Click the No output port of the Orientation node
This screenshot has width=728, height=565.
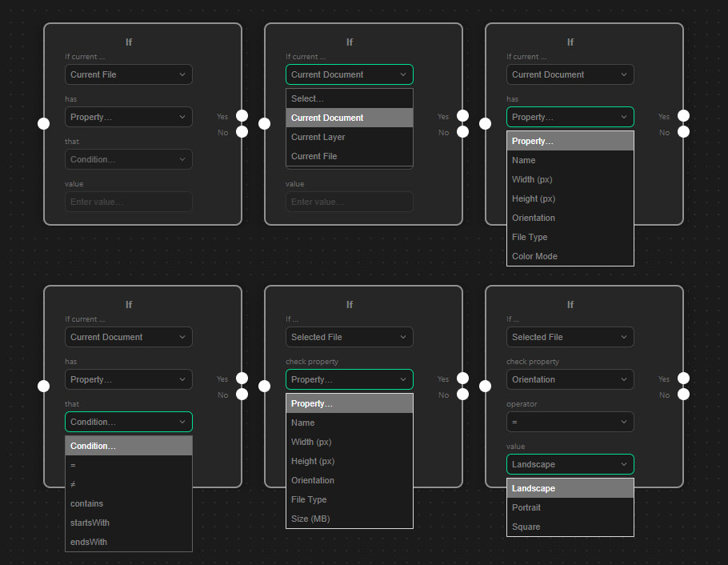[683, 395]
